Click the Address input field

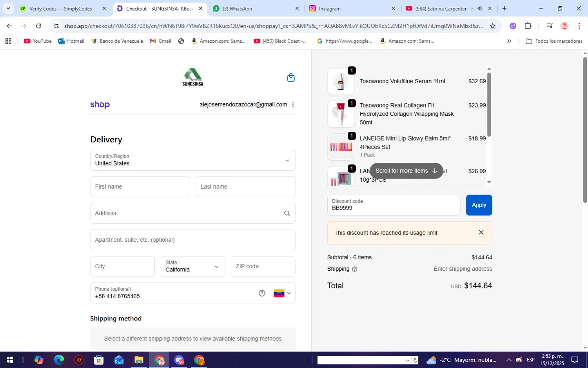(193, 213)
